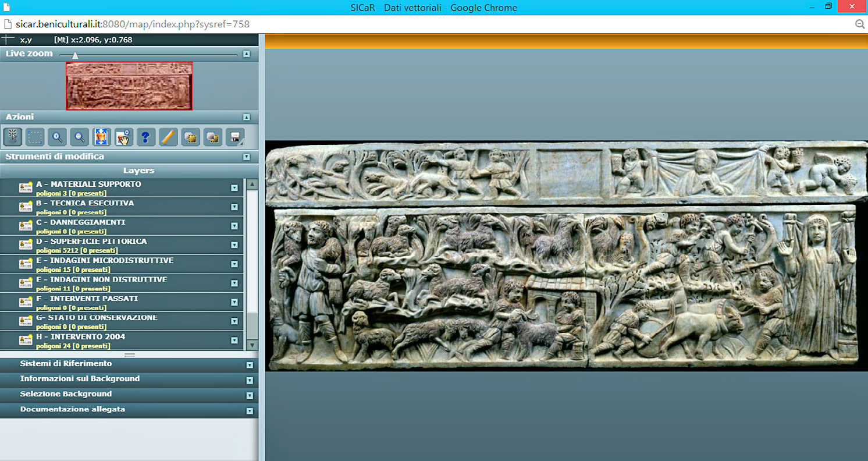The width and height of the screenshot is (868, 461).
Task: Expand the Strumenti di modifica panel
Action: pos(247,157)
